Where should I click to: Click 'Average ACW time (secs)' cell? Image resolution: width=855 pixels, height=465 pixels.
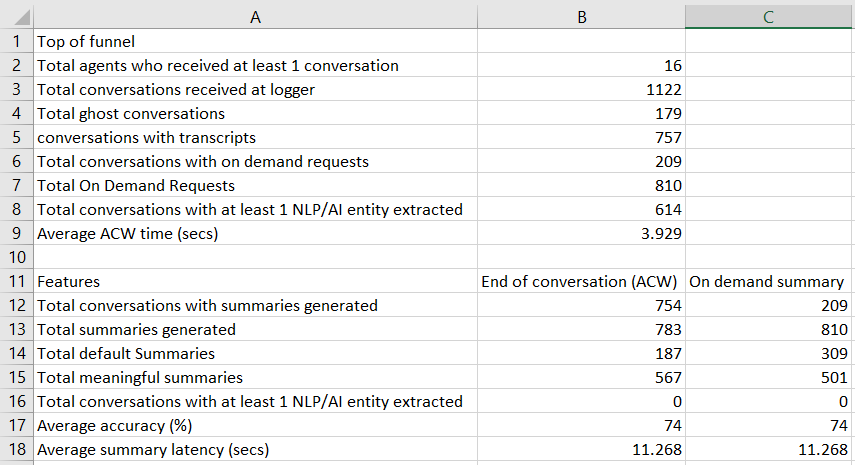[255, 233]
